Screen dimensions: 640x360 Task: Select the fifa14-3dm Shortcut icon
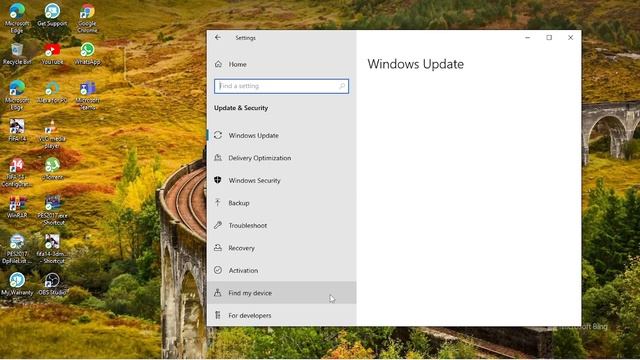[52, 249]
